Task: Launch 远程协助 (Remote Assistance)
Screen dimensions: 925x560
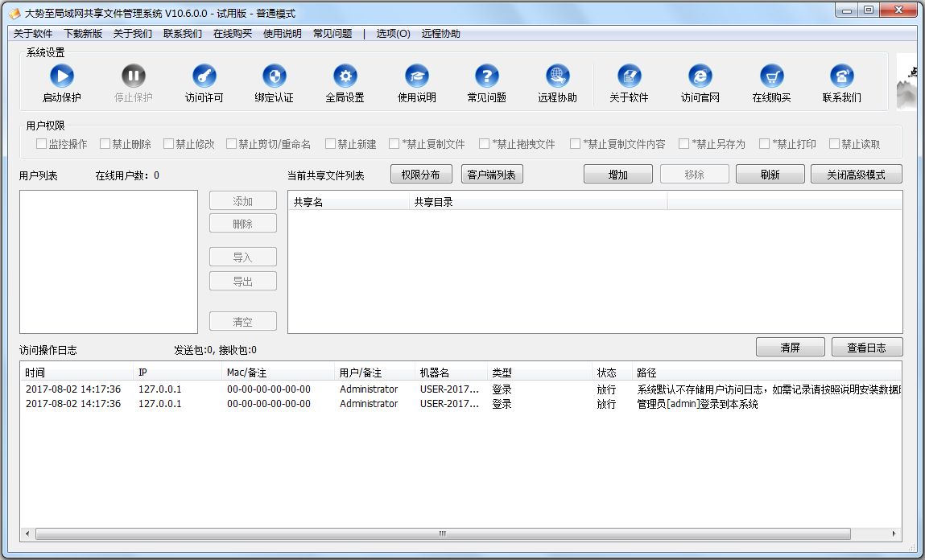Action: (x=556, y=81)
